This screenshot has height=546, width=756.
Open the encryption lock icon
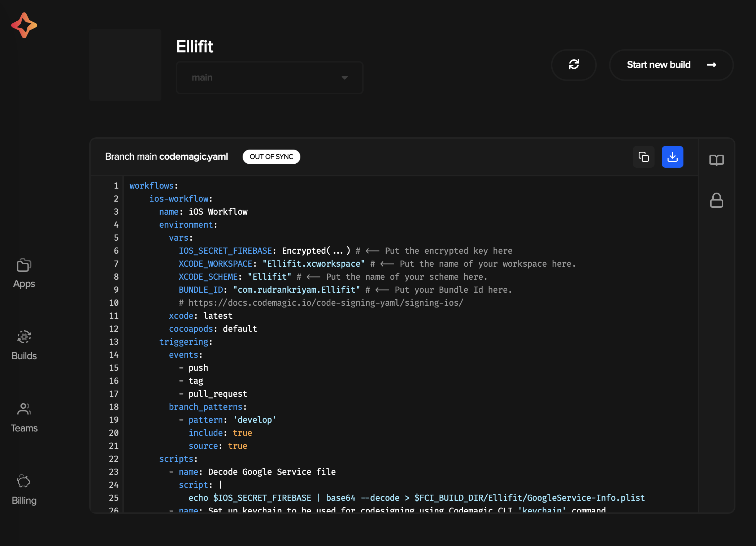pyautogui.click(x=716, y=200)
